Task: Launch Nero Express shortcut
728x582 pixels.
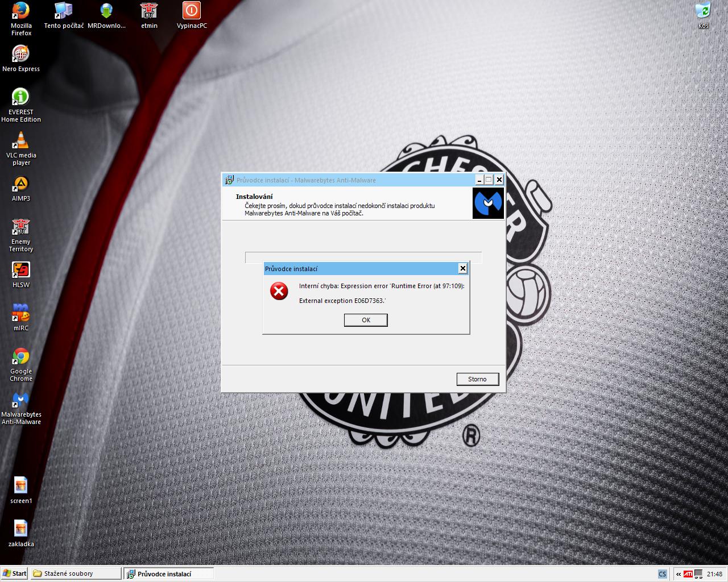Action: pos(21,59)
